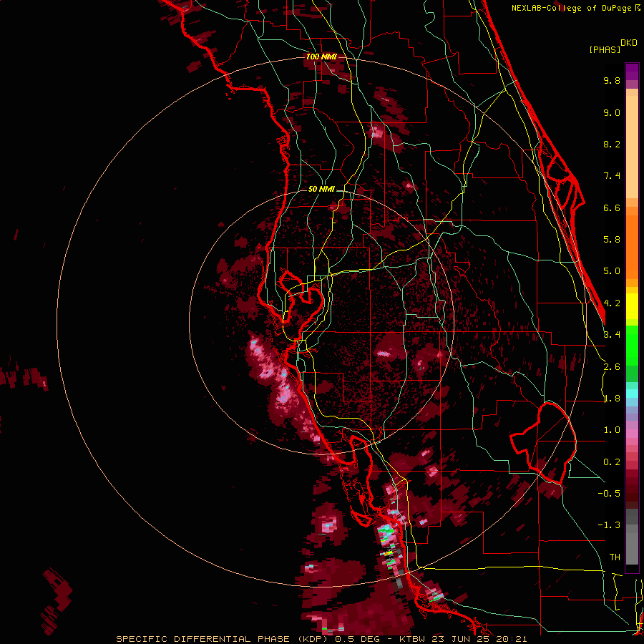The width and height of the screenshot is (644, 644).
Task: Click the 8.2 scale value
Action: click(x=612, y=144)
